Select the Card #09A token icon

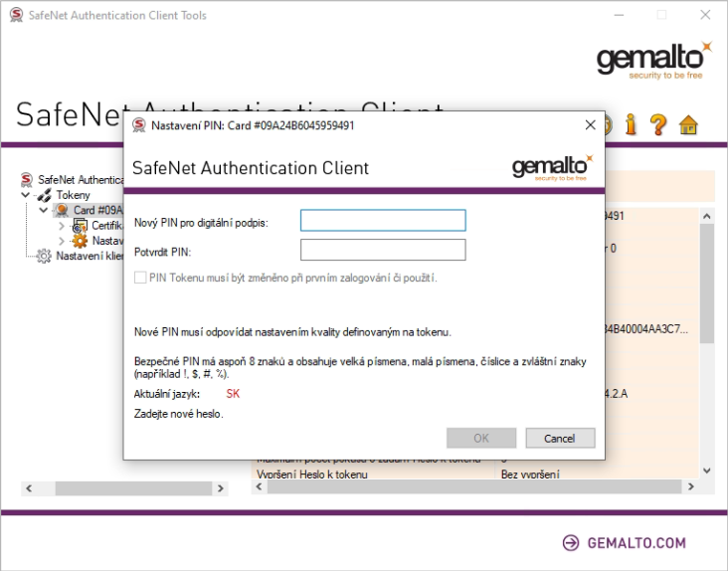pyautogui.click(x=62, y=210)
